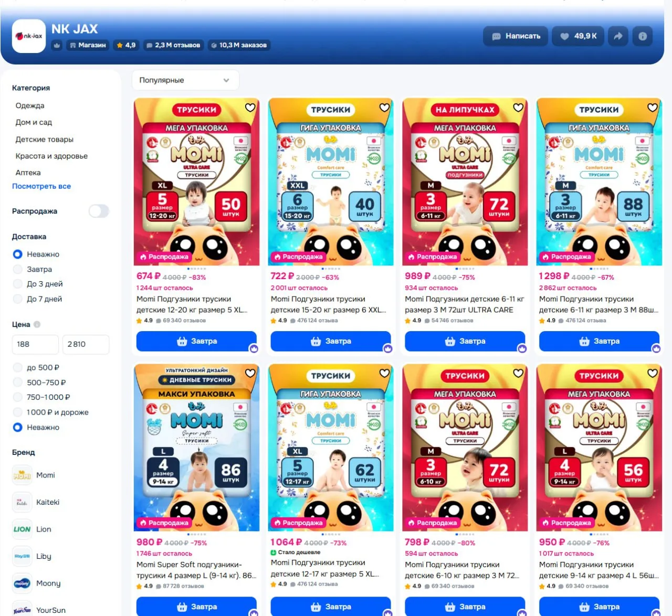
Task: Click the Kaiteki brand logo icon
Action: 22,502
